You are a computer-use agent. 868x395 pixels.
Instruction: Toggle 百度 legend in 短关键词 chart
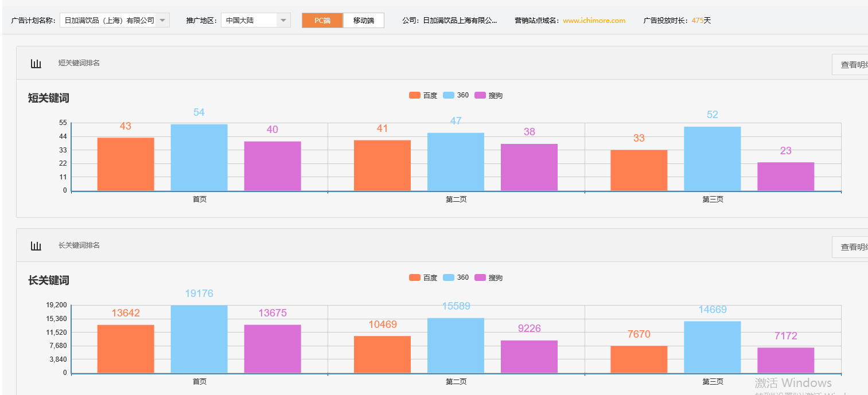pos(423,96)
